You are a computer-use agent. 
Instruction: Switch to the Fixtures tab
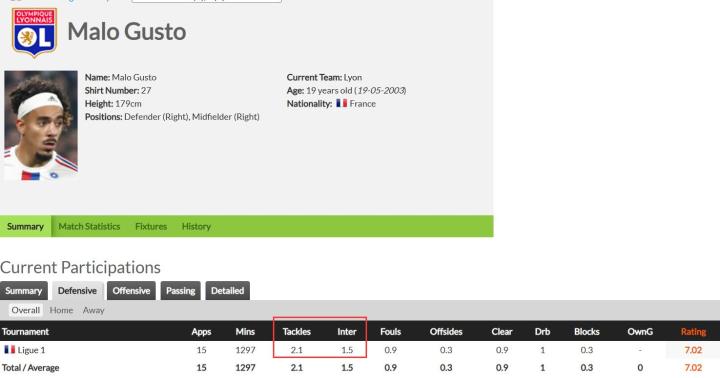tap(151, 226)
